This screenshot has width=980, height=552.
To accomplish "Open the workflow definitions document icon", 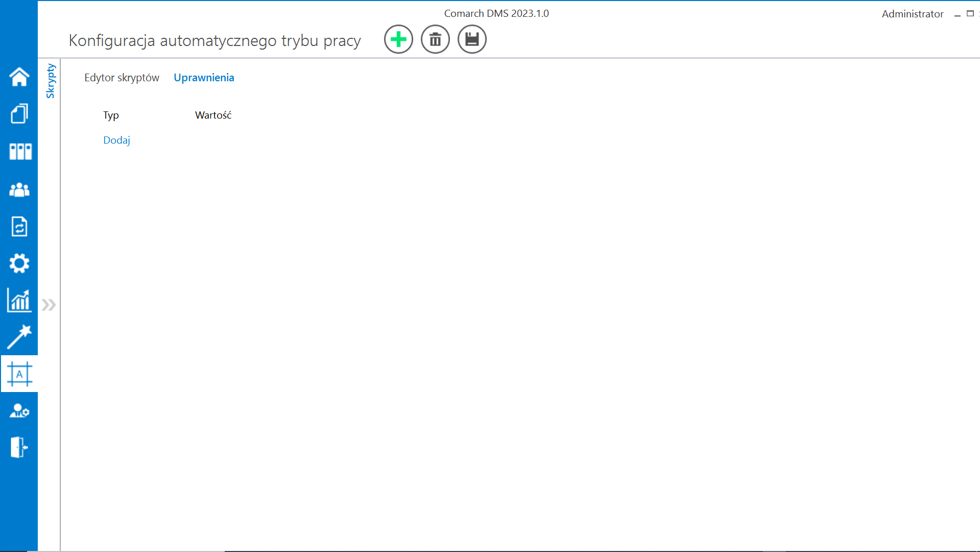I will [x=19, y=226].
